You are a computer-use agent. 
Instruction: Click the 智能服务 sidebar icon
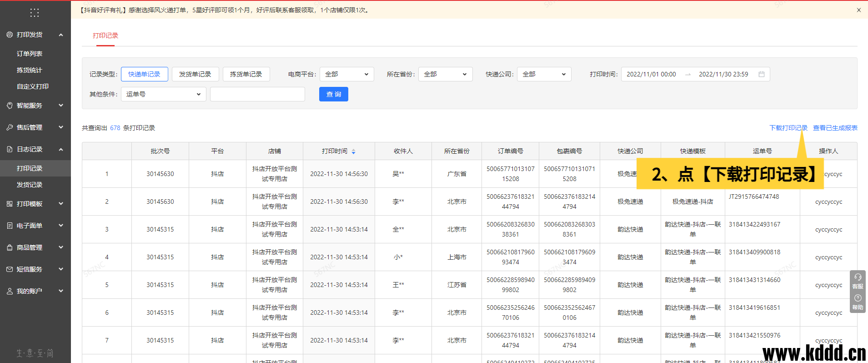tap(10, 106)
